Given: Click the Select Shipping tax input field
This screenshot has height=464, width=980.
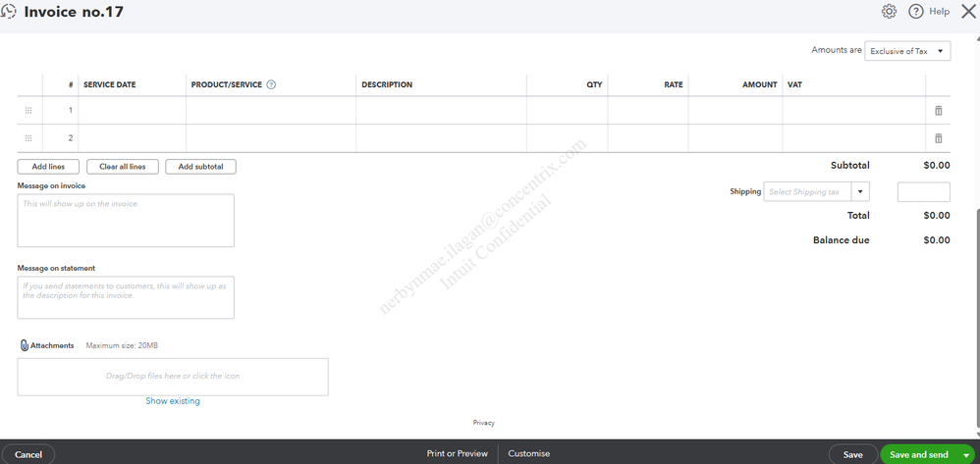Looking at the screenshot, I should tap(807, 191).
